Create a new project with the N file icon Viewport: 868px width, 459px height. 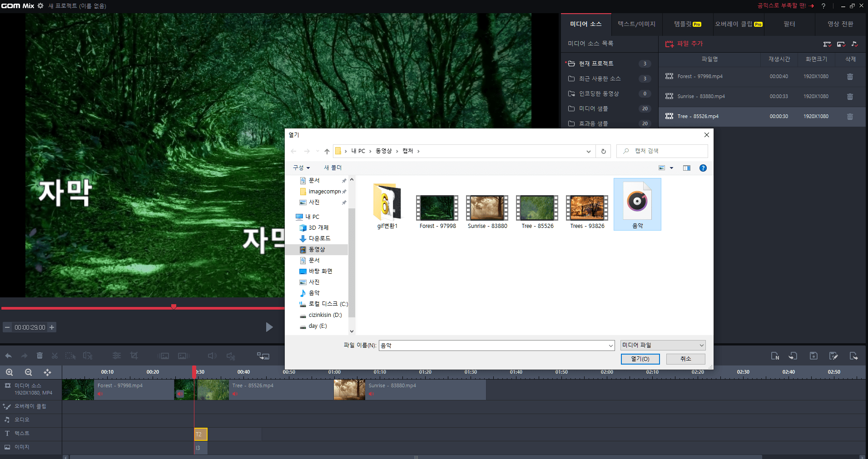tap(775, 356)
